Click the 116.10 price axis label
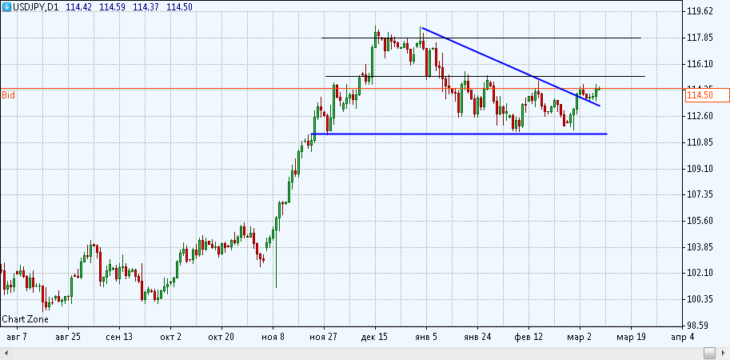The height and width of the screenshot is (360, 730). [700, 64]
